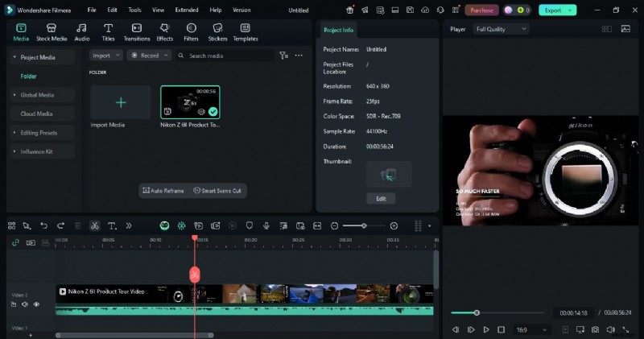Select the split scissors tool in timeline toolbar
The width and height of the screenshot is (644, 339).
[x=94, y=226]
